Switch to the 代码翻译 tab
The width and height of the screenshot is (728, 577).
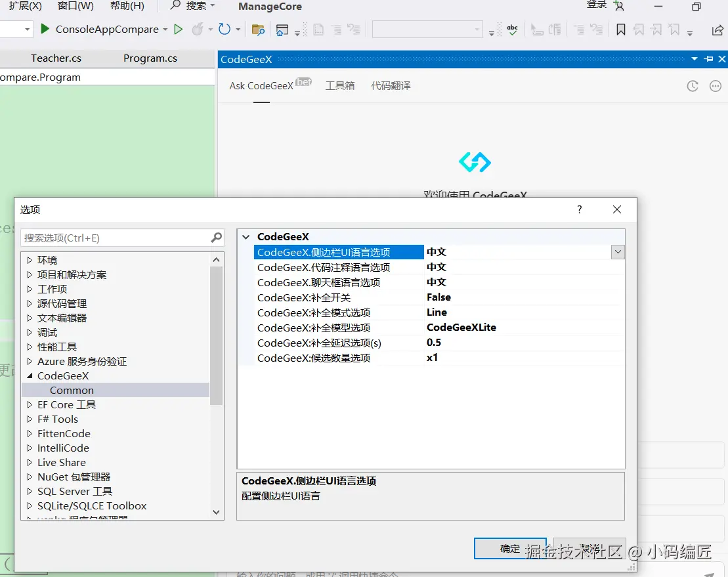[391, 86]
